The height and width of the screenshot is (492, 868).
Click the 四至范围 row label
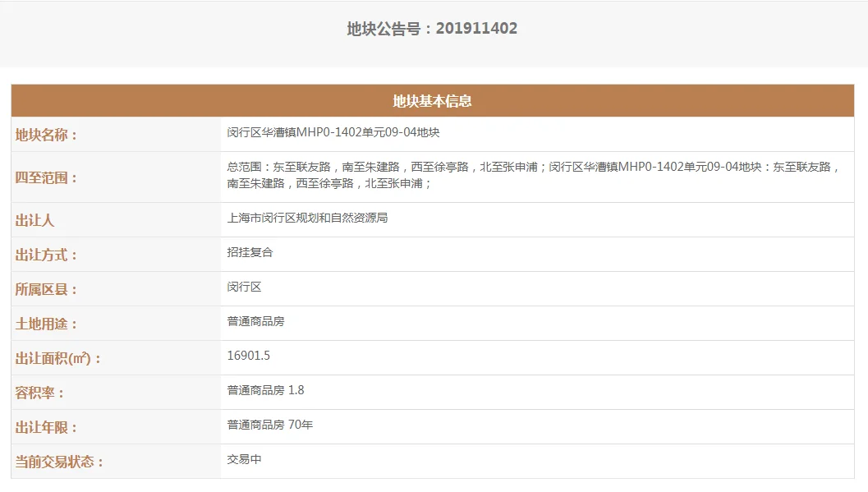tap(46, 177)
